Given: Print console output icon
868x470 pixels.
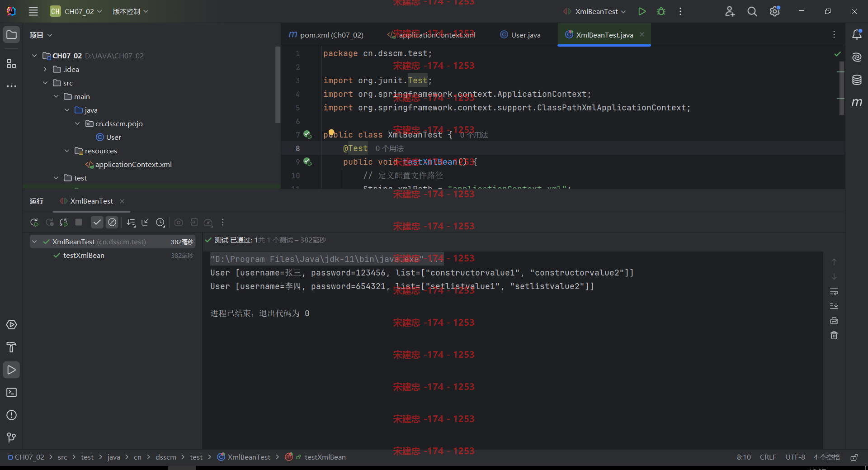Looking at the screenshot, I should click(x=834, y=321).
